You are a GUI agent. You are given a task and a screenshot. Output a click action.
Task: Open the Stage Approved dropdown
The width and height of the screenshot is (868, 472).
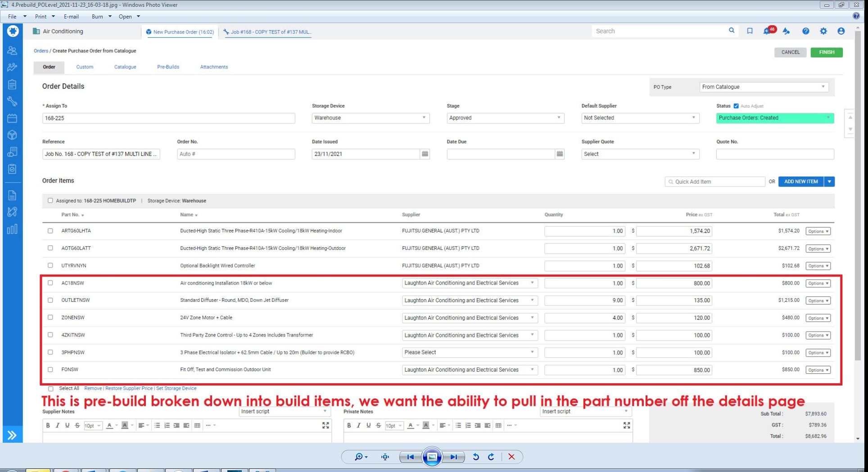(505, 118)
